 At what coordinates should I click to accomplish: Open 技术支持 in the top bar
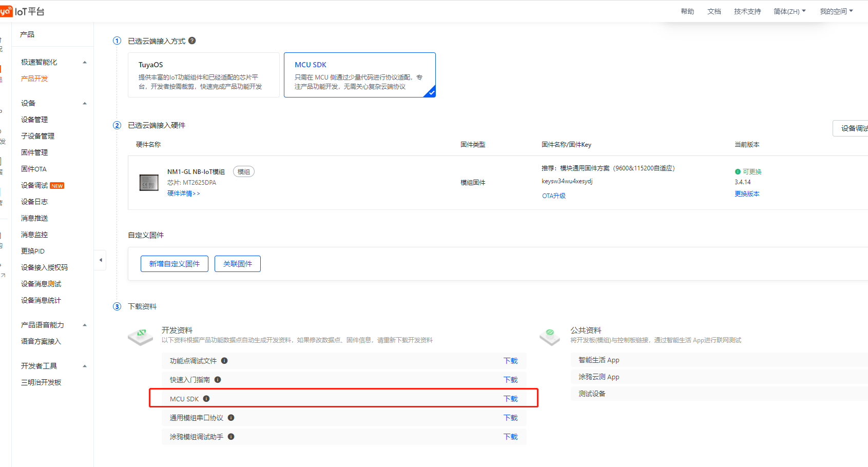pyautogui.click(x=747, y=11)
